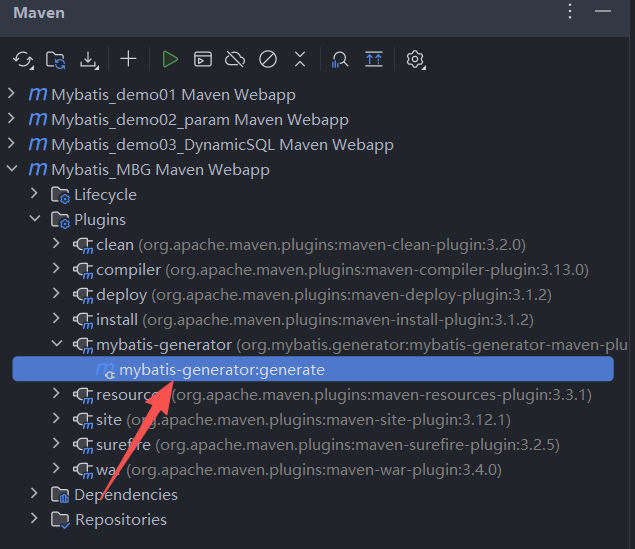Expand the resources plugin node
This screenshot has width=635, height=549.
coord(56,394)
